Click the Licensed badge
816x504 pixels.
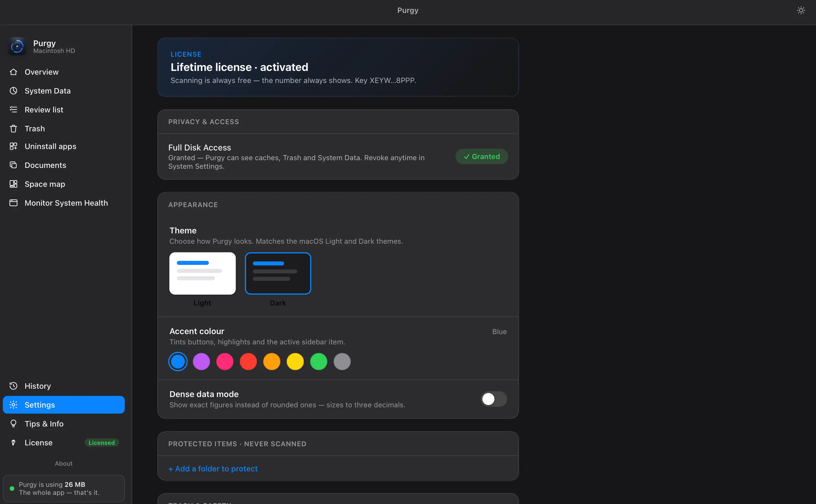point(102,443)
